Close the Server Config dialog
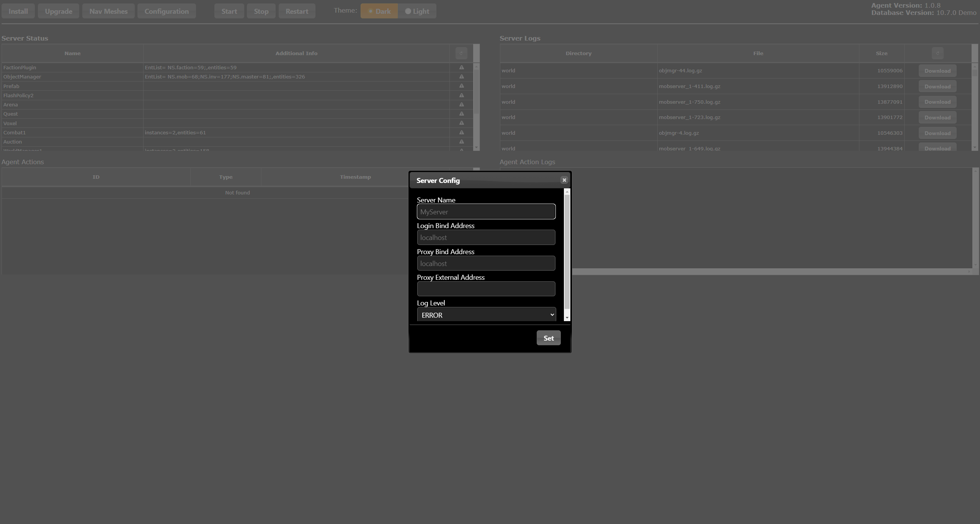This screenshot has width=980, height=524. coord(564,180)
